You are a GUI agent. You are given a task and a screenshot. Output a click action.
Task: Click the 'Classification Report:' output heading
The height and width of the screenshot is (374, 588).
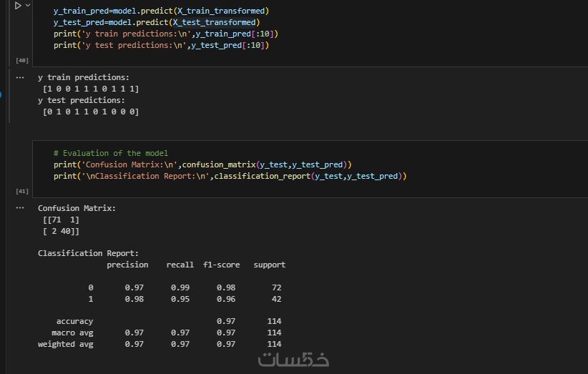pyautogui.click(x=88, y=253)
